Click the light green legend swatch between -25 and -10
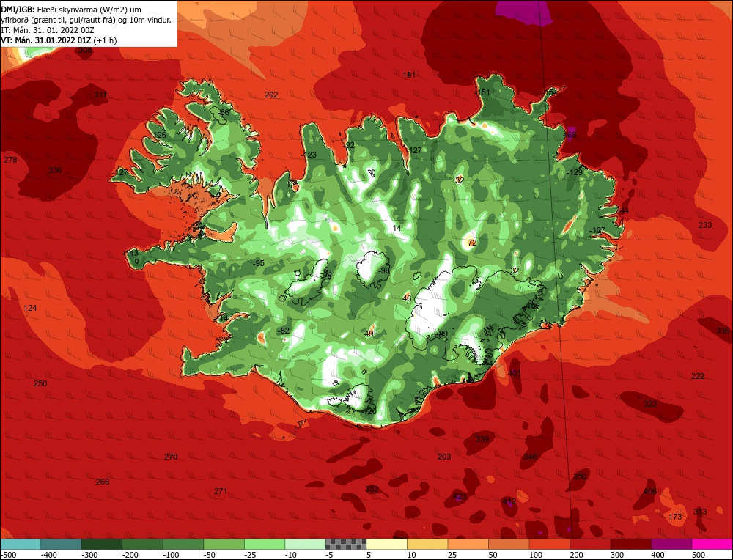 (x=265, y=545)
